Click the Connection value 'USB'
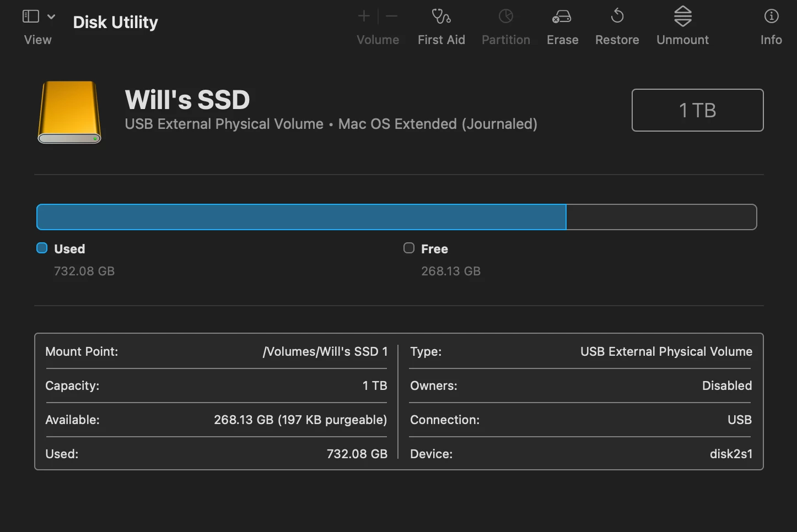The image size is (797, 532). pos(740,420)
